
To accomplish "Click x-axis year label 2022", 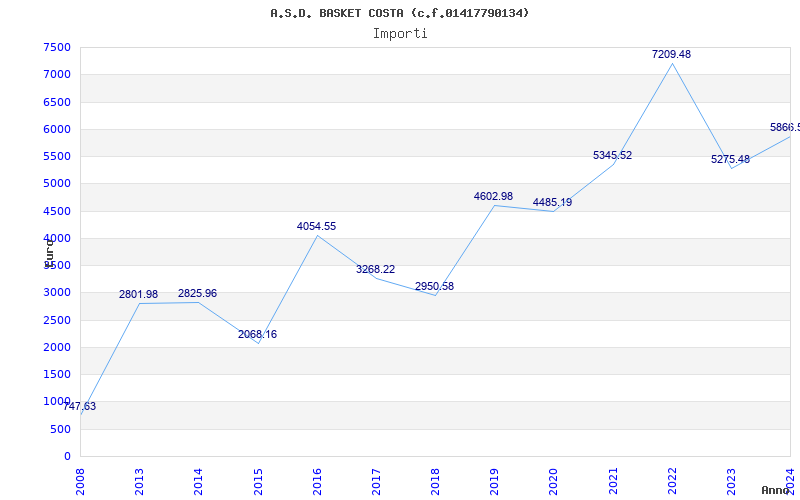I will (672, 482).
